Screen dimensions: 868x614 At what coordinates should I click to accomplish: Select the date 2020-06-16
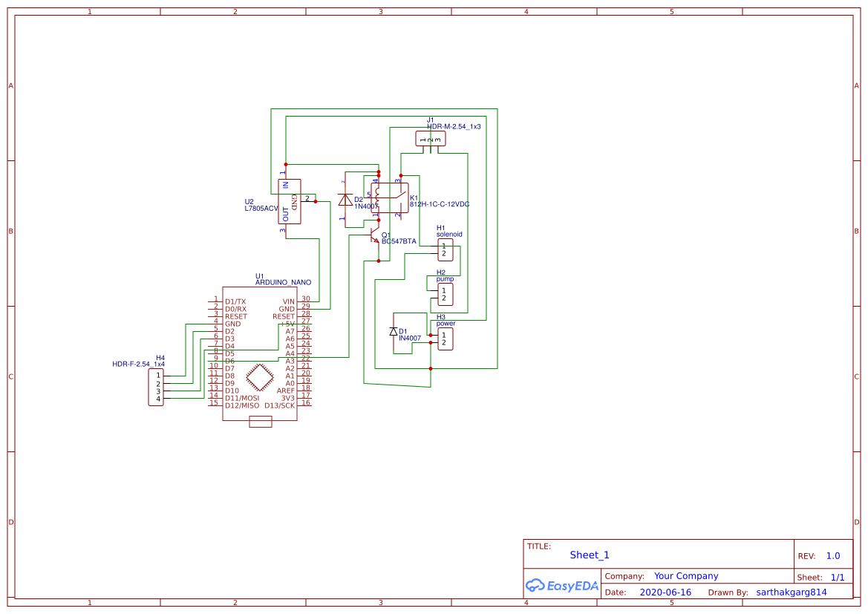pyautogui.click(x=665, y=592)
